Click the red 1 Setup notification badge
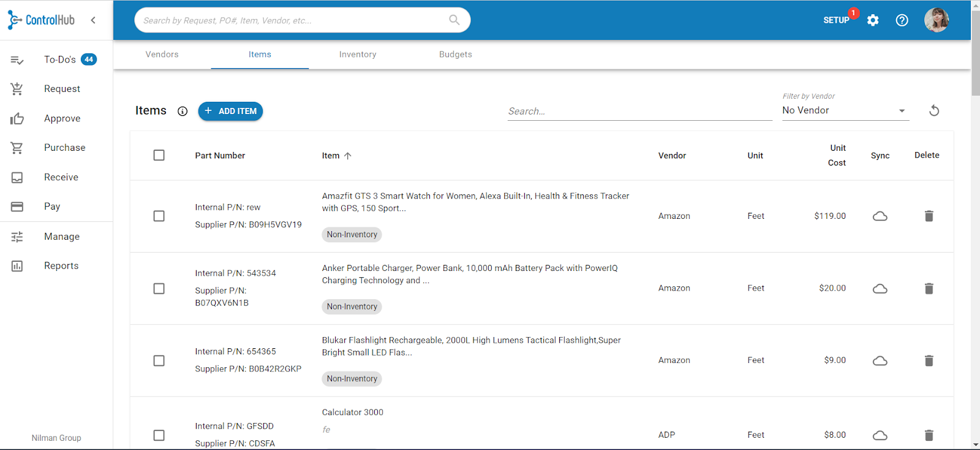Image resolution: width=980 pixels, height=450 pixels. [853, 13]
